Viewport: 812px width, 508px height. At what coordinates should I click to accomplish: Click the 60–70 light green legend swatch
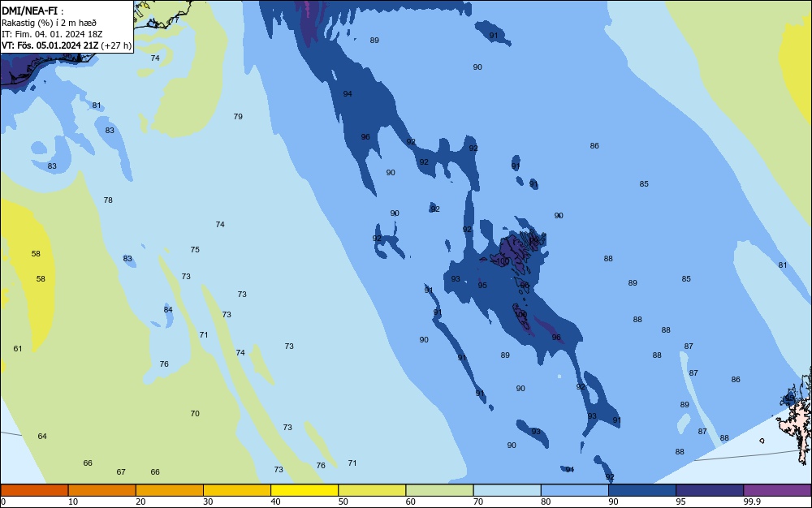click(439, 490)
